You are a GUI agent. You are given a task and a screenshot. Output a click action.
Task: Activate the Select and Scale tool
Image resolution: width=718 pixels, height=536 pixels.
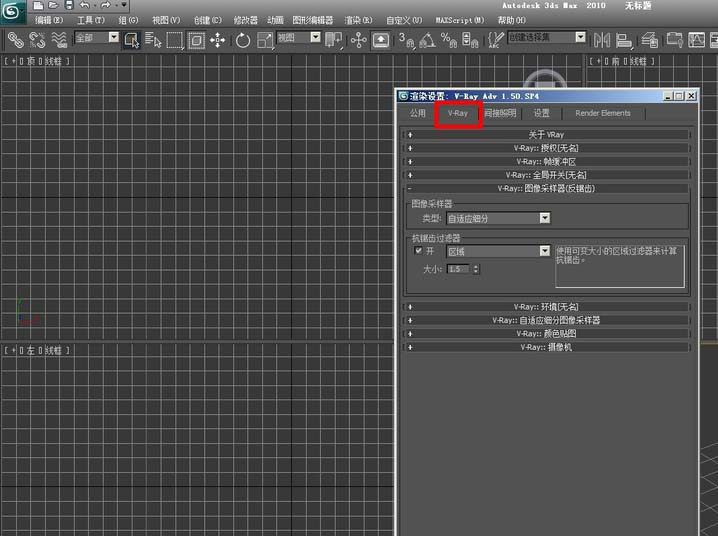(265, 40)
